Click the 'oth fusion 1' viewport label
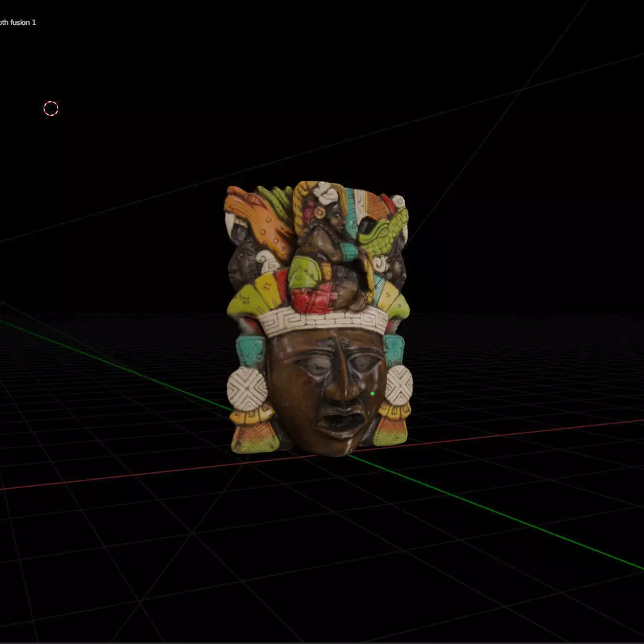Screen dimensions: 644x644 click(x=17, y=23)
